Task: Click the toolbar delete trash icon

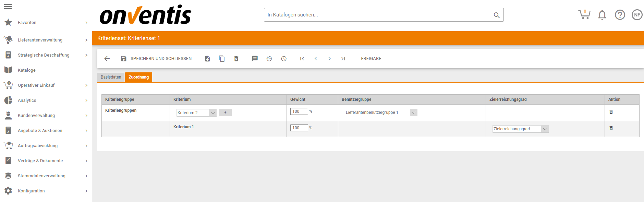Action: coord(236,59)
